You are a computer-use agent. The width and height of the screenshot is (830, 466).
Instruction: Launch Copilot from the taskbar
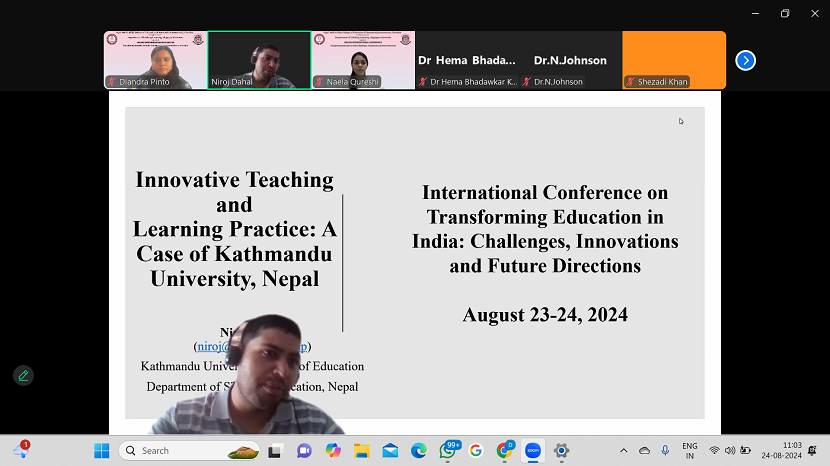pos(333,451)
